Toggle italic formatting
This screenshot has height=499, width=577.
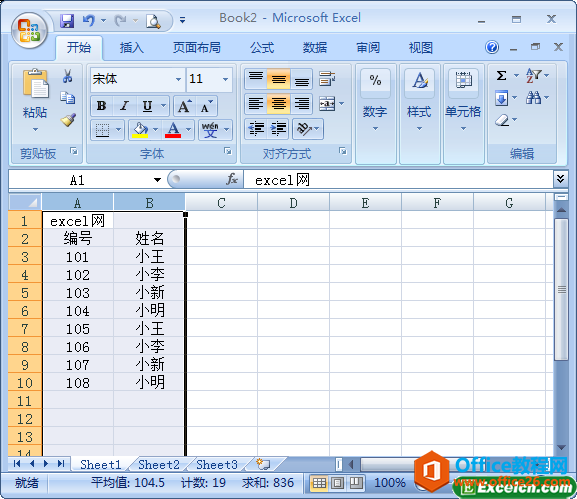(x=124, y=106)
